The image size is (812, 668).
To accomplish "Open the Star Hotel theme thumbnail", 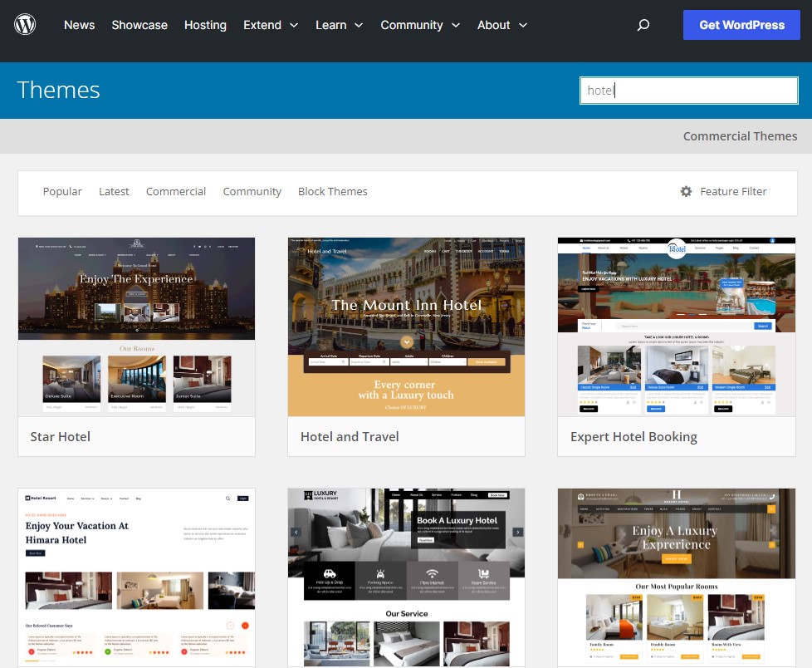I will [x=136, y=327].
